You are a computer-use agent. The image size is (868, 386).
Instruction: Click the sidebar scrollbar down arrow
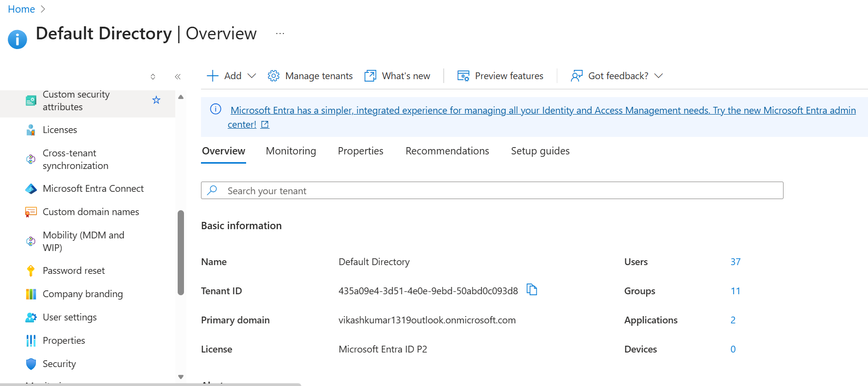[181, 377]
